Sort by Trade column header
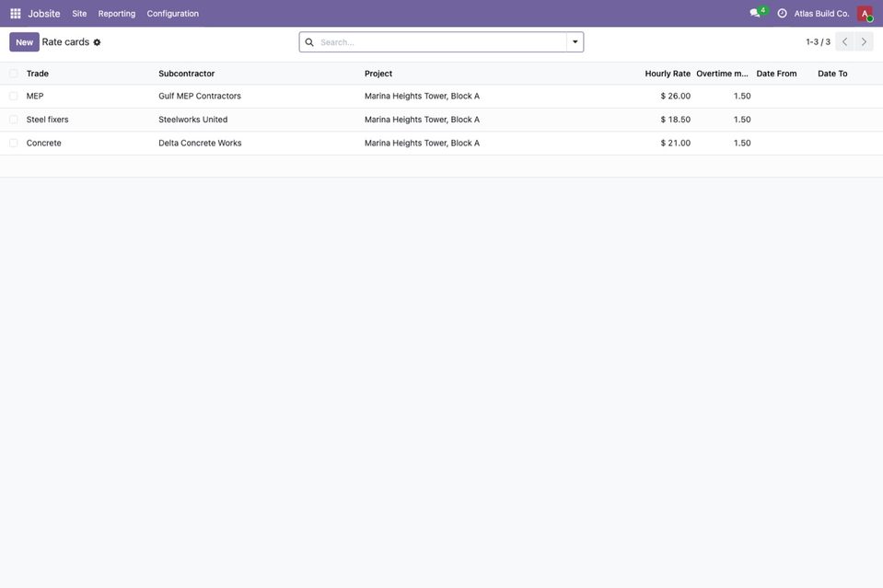The width and height of the screenshot is (883, 588). 38,74
